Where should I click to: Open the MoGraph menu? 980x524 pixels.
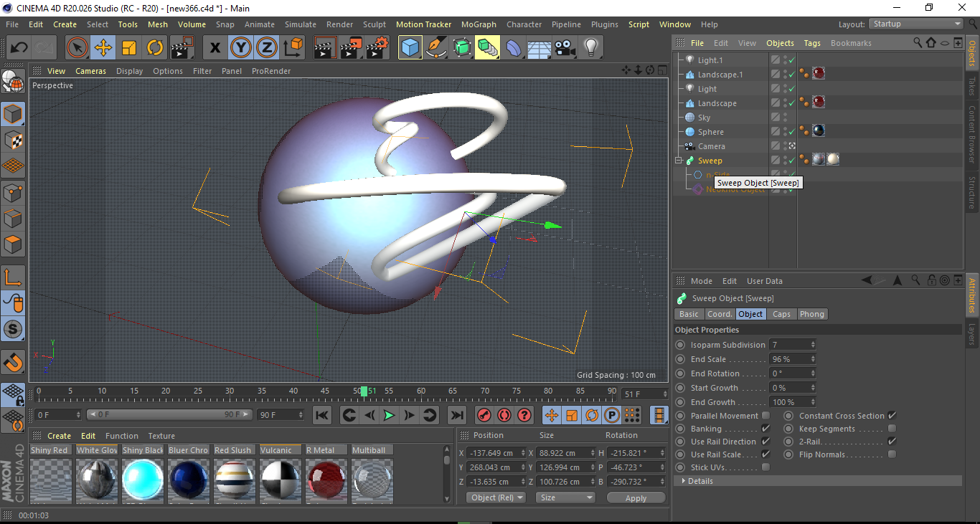479,24
